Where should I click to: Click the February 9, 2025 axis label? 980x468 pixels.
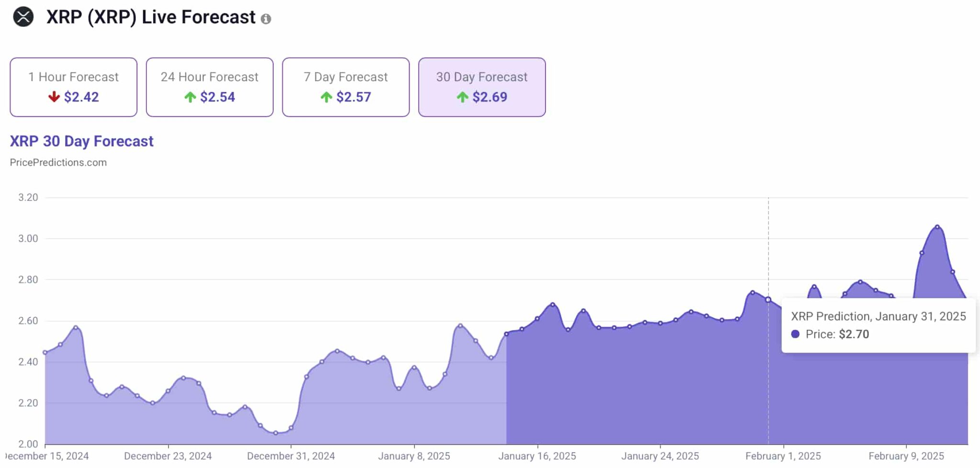click(906, 456)
